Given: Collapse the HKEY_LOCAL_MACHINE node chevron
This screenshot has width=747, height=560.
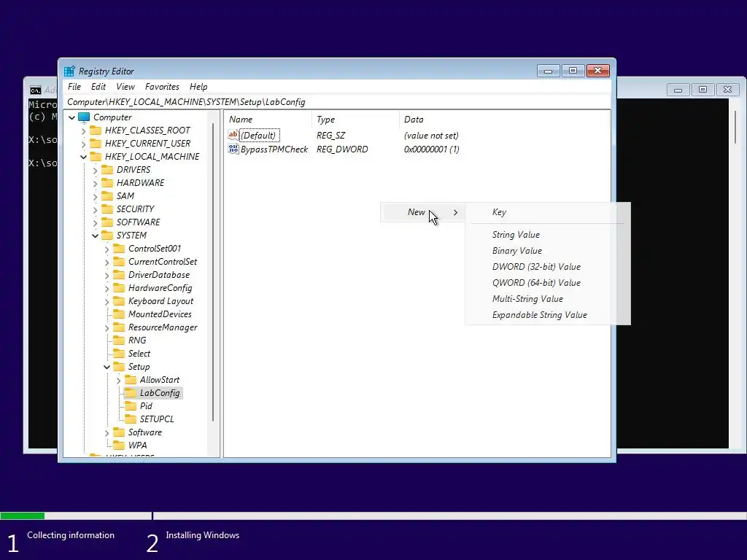Looking at the screenshot, I should [x=84, y=157].
